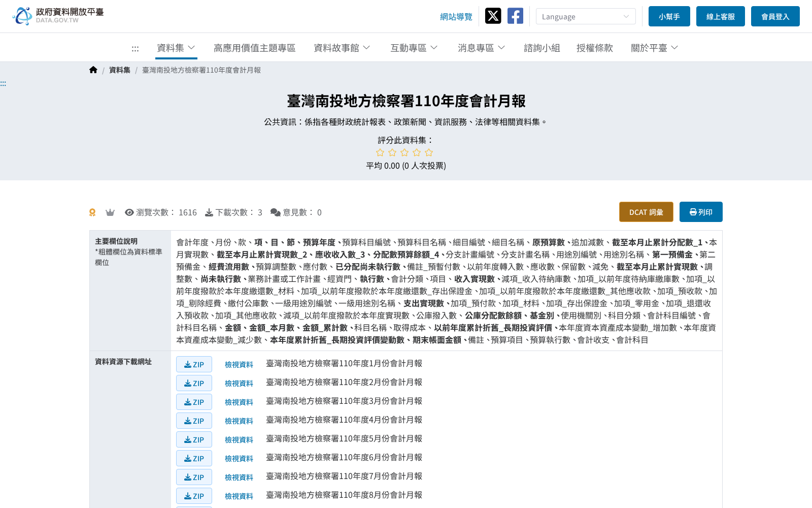Download ZIP for 3月份會計月報

(x=194, y=402)
